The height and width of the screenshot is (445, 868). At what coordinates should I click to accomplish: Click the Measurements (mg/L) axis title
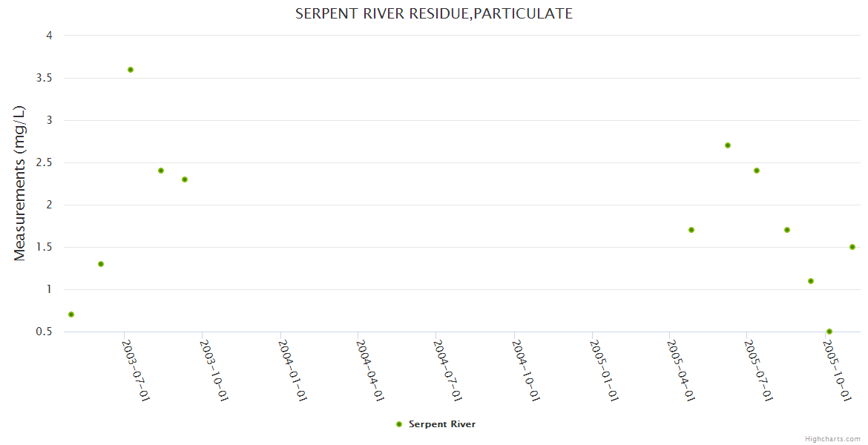pos(20,183)
